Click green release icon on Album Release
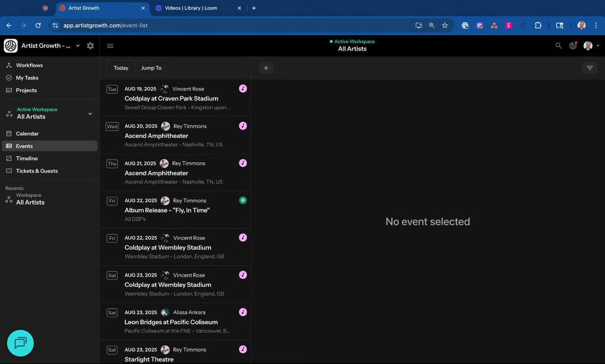This screenshot has width=605, height=364. point(243,200)
